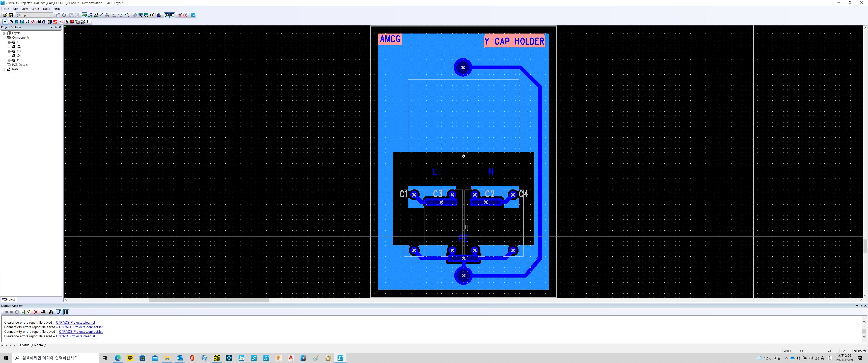Toggle the Output Window toolbar button
The width and height of the screenshot is (868, 363).
(x=167, y=15)
